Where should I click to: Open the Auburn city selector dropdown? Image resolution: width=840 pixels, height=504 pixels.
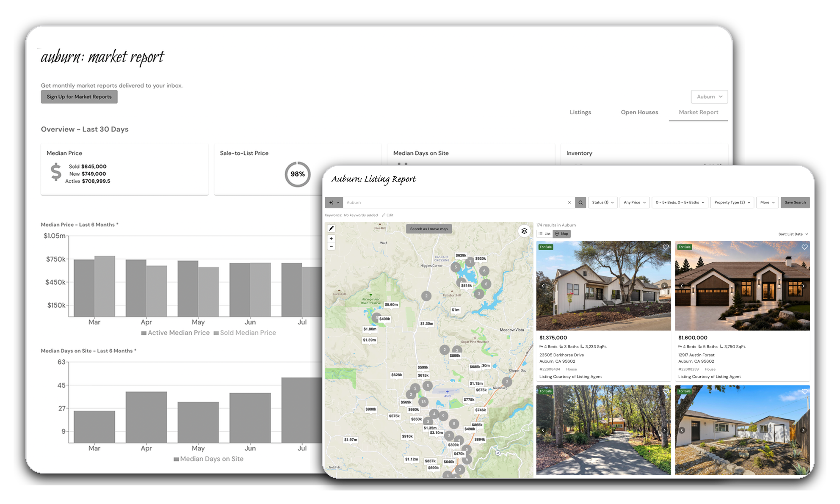(x=709, y=96)
